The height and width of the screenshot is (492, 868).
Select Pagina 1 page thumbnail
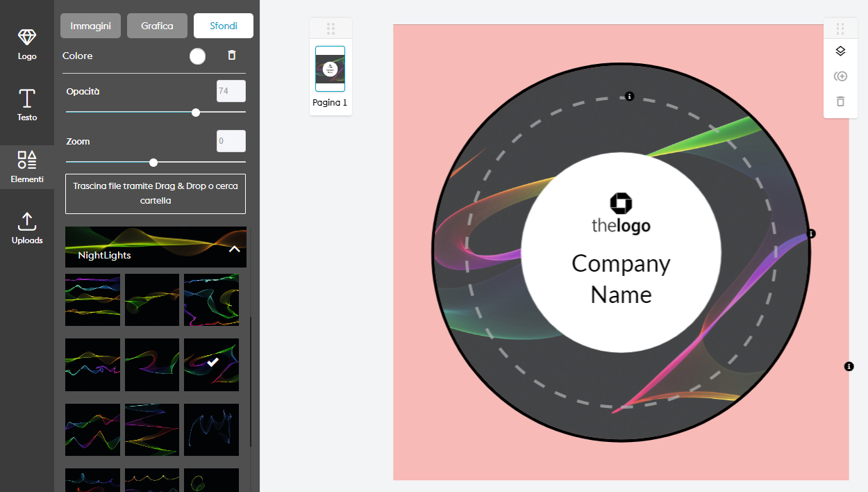[330, 69]
